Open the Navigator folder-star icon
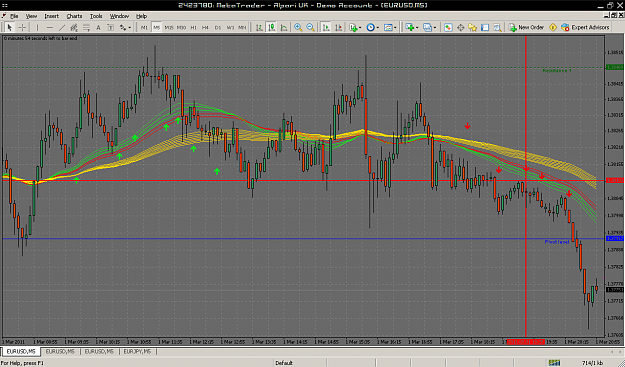Viewport: 625px width, 367px height. [x=473, y=27]
